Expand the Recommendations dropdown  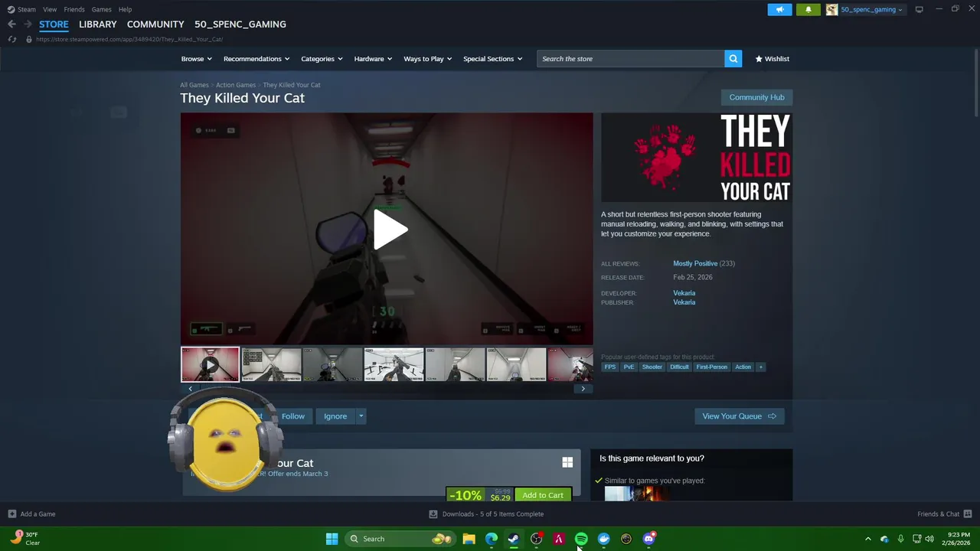point(256,59)
